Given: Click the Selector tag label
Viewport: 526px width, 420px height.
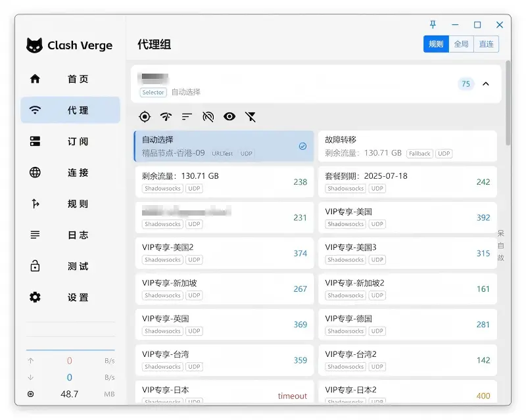Looking at the screenshot, I should coord(153,92).
